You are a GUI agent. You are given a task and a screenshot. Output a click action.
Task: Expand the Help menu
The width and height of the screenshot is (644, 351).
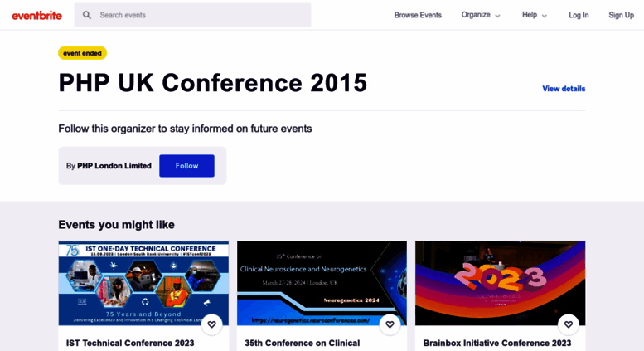click(535, 15)
